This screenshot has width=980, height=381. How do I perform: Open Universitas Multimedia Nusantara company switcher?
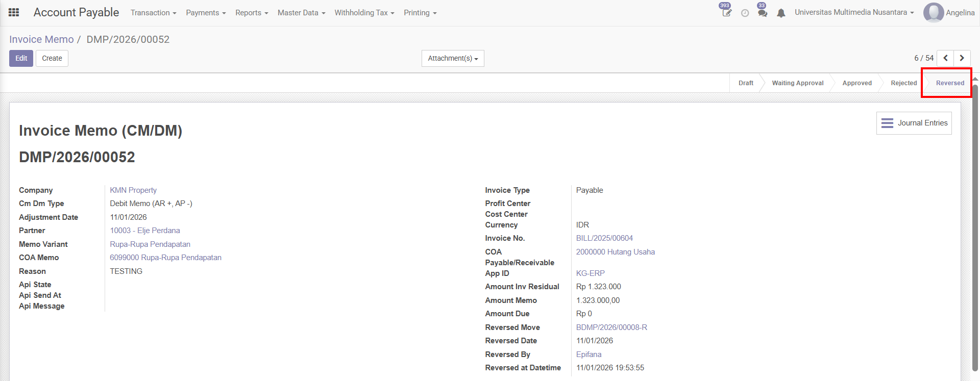(854, 12)
